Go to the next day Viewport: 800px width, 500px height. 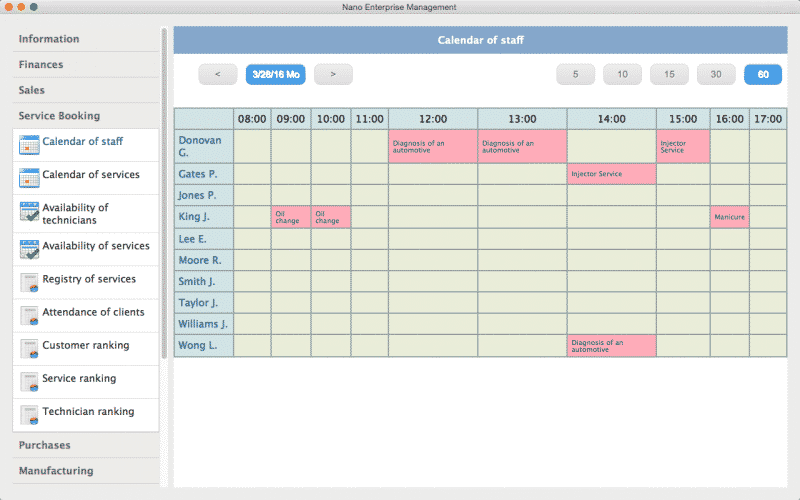click(x=333, y=74)
